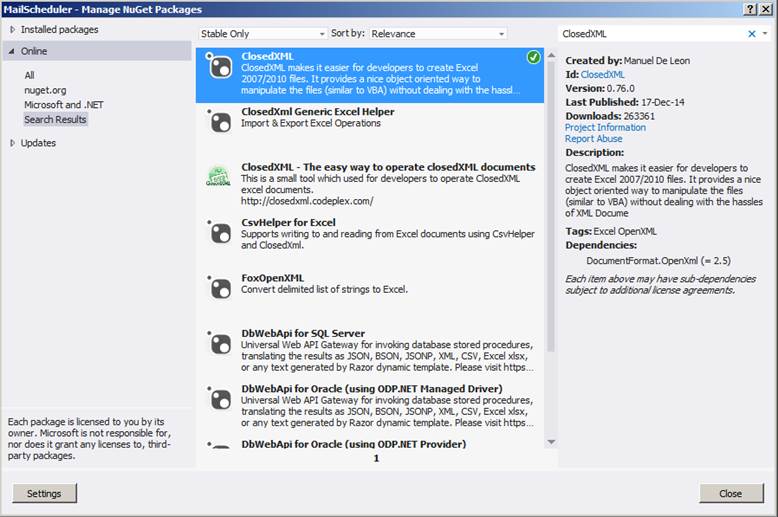Select the All source under Online
The width and height of the screenshot is (778, 517).
30,75
